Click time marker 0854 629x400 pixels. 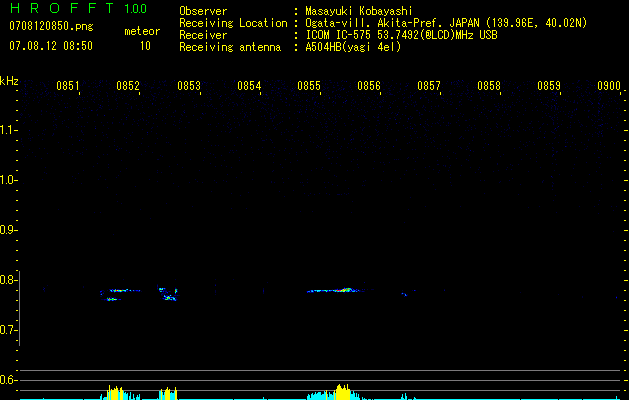[249, 86]
